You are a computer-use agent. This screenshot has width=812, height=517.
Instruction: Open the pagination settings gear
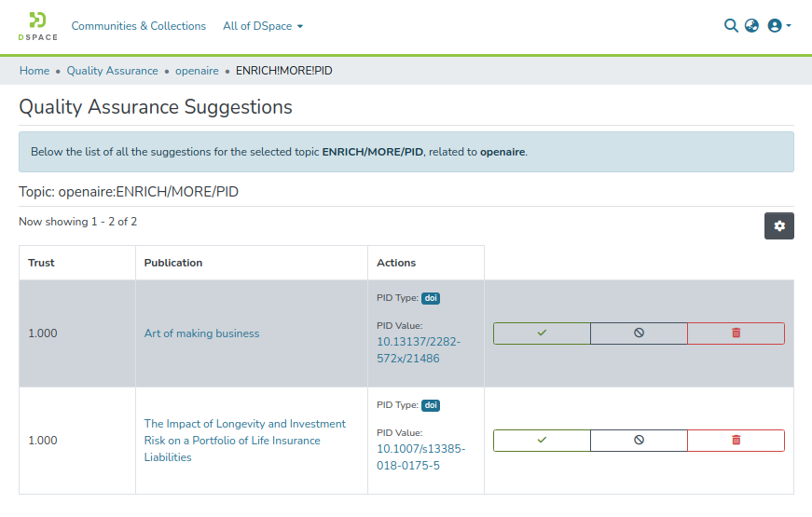coord(779,226)
